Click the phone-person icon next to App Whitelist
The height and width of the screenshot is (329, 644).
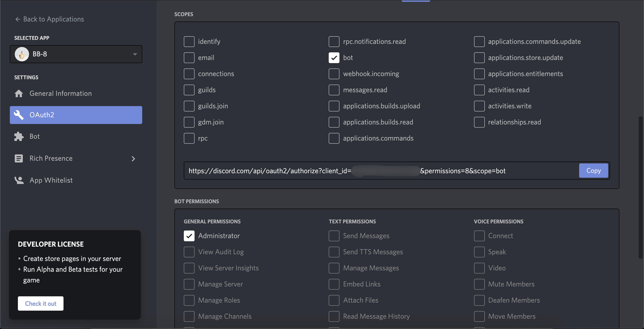pos(19,180)
